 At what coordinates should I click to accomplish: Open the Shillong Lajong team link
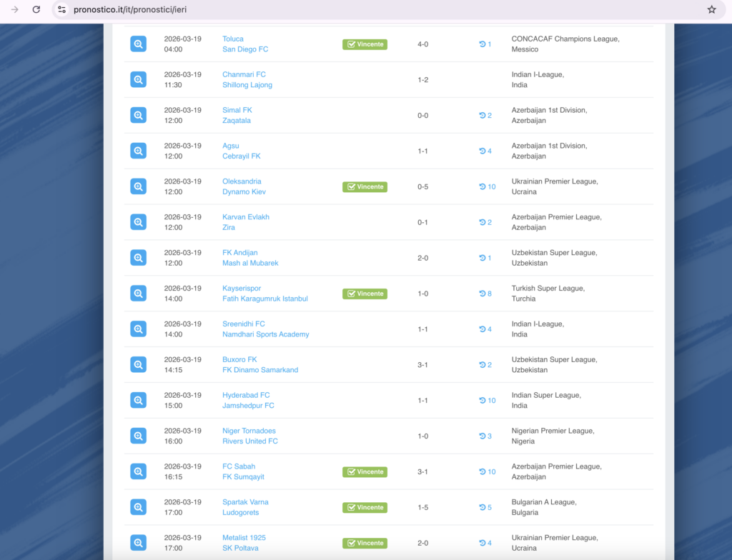[247, 85]
